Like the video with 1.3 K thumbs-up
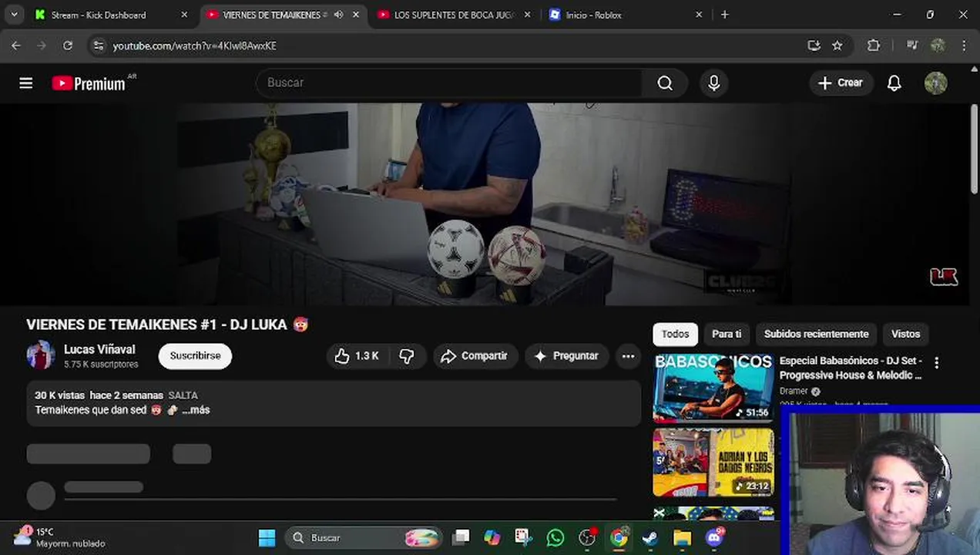 (x=357, y=356)
